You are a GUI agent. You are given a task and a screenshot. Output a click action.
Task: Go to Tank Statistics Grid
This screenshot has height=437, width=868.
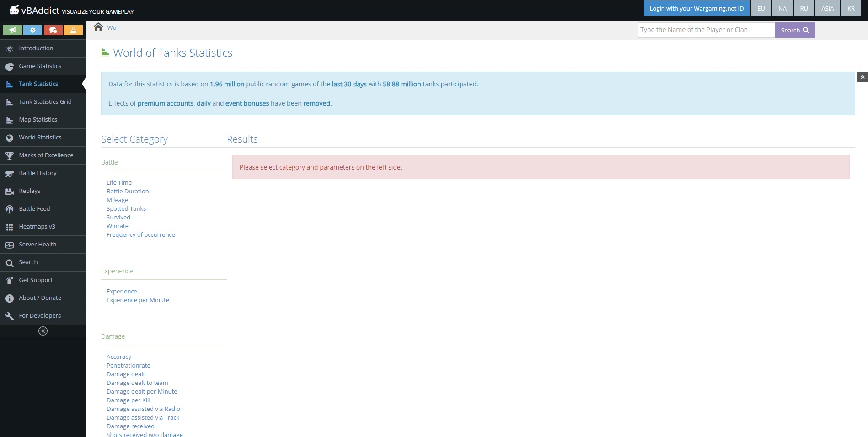click(x=45, y=102)
